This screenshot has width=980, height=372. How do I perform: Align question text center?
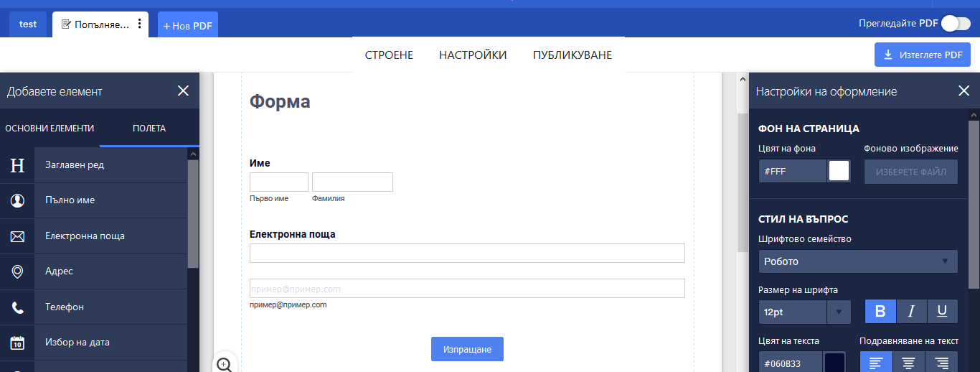coord(909,362)
